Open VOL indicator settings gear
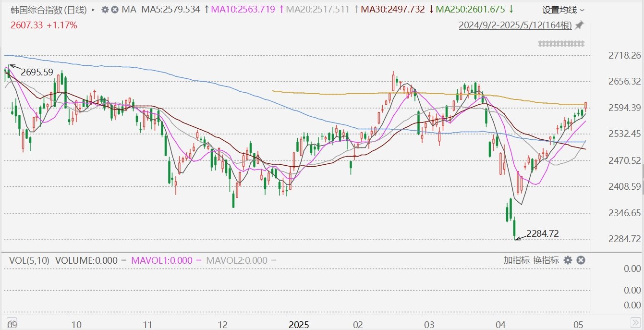644x330 pixels. click(568, 260)
